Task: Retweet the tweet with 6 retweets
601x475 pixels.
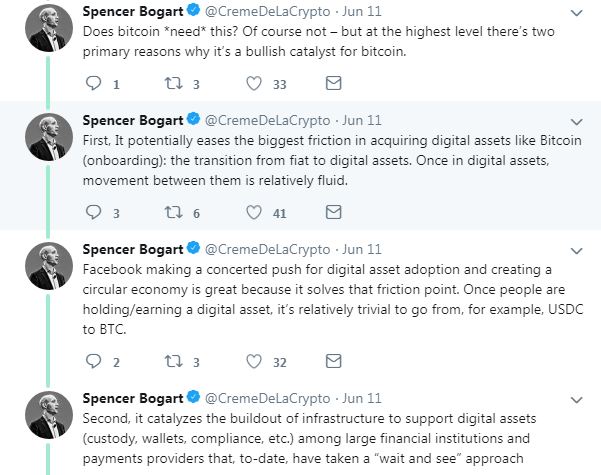Action: 174,213
